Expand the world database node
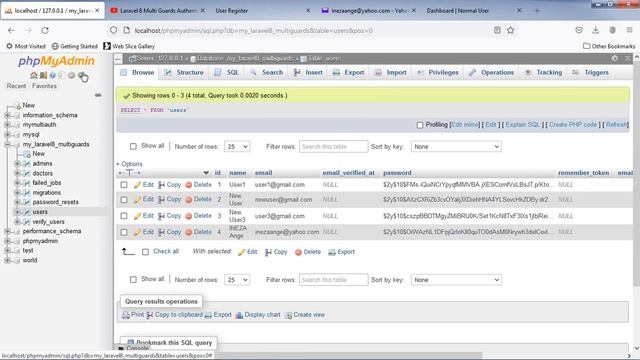The image size is (640, 360). pyautogui.click(x=7, y=260)
